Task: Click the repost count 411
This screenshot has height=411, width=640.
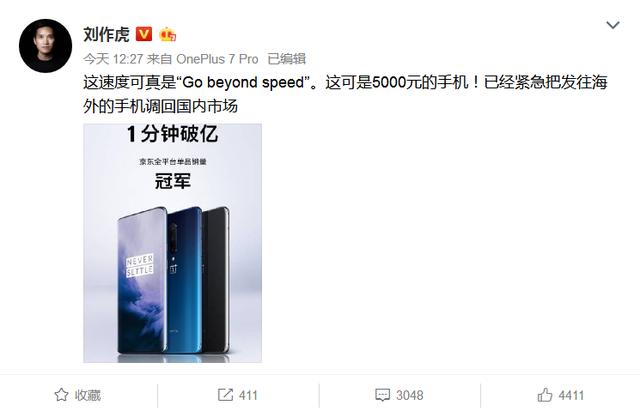Action: coord(248,395)
